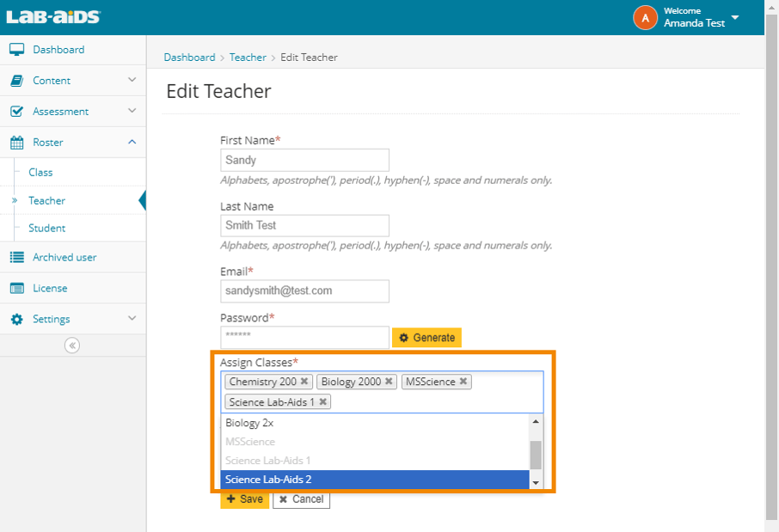This screenshot has height=532, width=779.
Task: Open the Dashboard sidebar icon
Action: click(19, 49)
